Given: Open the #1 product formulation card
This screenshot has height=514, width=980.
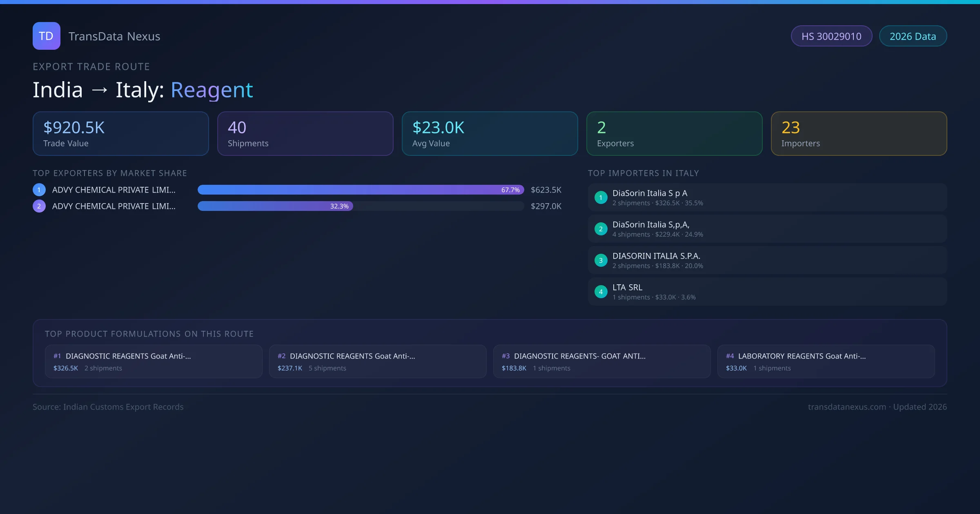Looking at the screenshot, I should 154,361.
